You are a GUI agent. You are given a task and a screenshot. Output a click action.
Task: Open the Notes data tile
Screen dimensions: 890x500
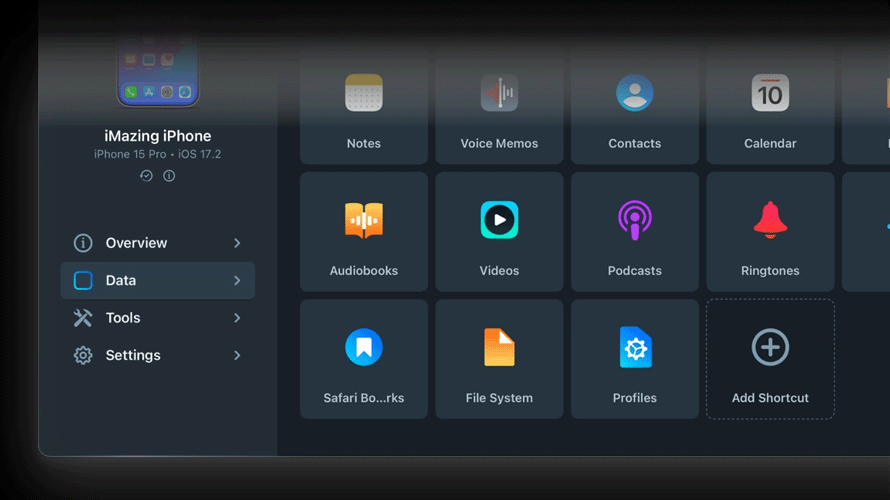click(364, 110)
